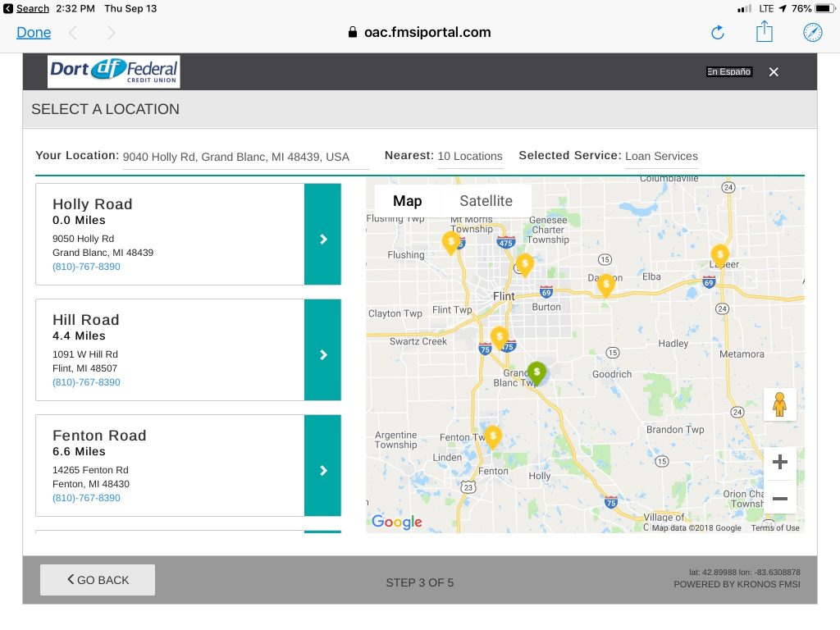Screen dimensions: 840x630
Task: Switch to Satellite map view
Action: pos(486,201)
